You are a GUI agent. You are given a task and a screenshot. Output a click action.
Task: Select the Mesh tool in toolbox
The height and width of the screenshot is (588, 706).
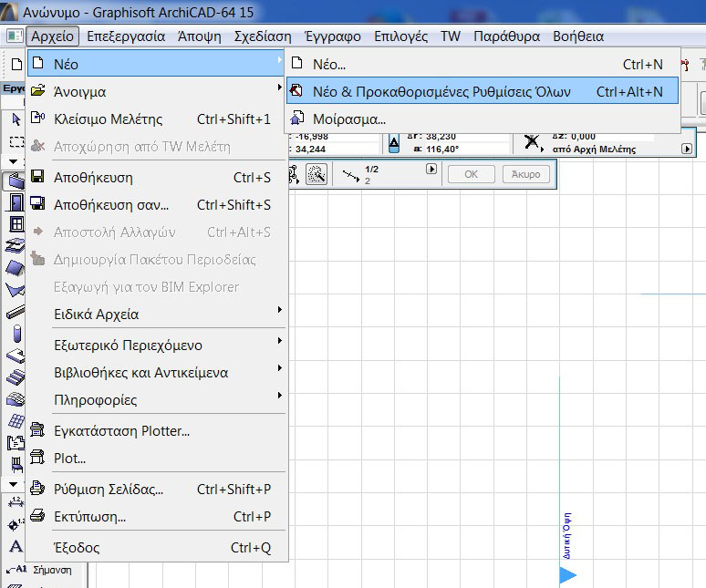(16, 399)
